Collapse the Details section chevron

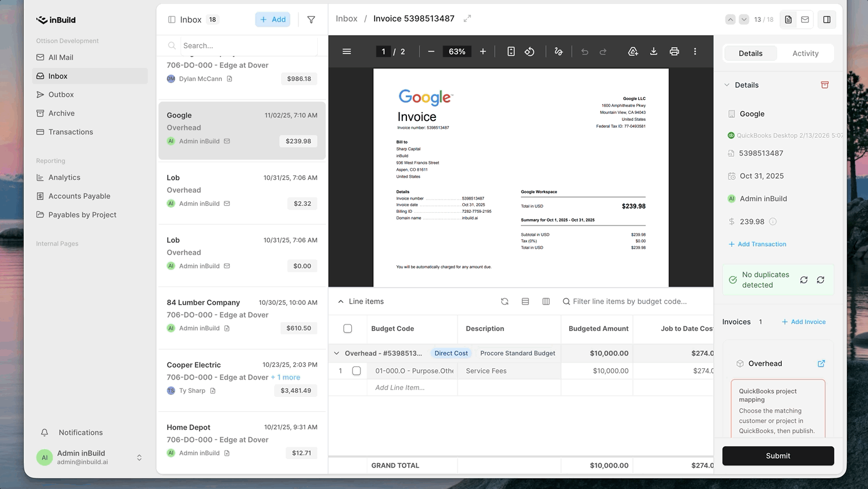pos(727,85)
